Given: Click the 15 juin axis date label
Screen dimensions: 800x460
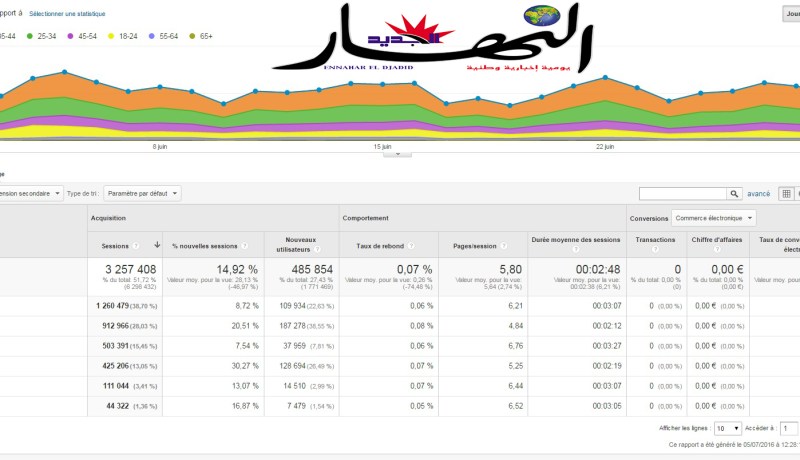Looking at the screenshot, I should (x=382, y=147).
